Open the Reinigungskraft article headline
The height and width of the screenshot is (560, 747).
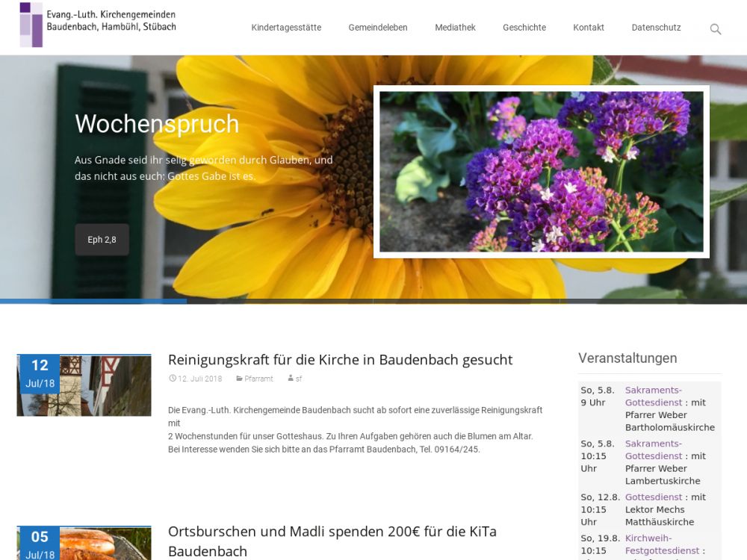point(340,360)
